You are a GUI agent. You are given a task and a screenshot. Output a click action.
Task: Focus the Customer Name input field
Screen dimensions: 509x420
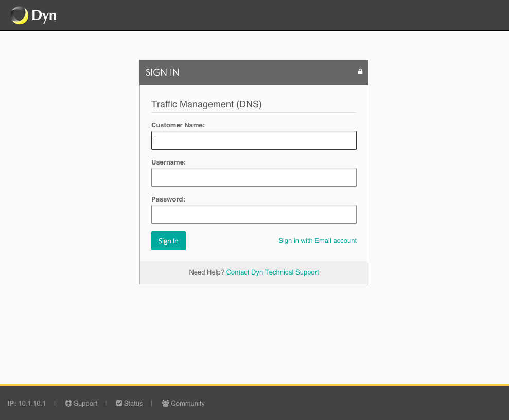pos(254,140)
